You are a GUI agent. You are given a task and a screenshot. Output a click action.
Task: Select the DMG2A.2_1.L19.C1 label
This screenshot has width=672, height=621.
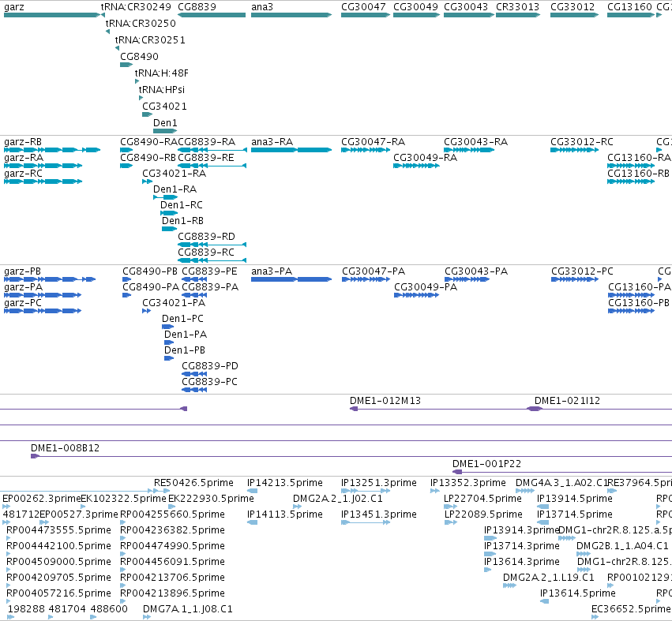coord(549,578)
